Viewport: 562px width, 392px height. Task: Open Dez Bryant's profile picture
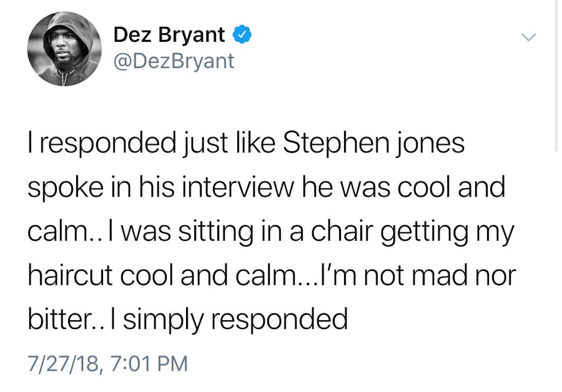tap(64, 49)
